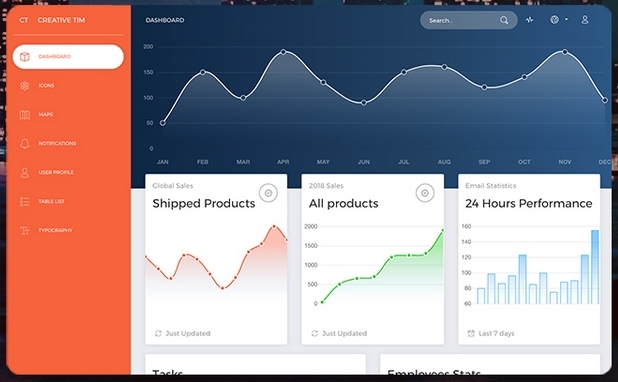Click the 200 axis label on main chart
This screenshot has height=382, width=618.
pyautogui.click(x=148, y=47)
